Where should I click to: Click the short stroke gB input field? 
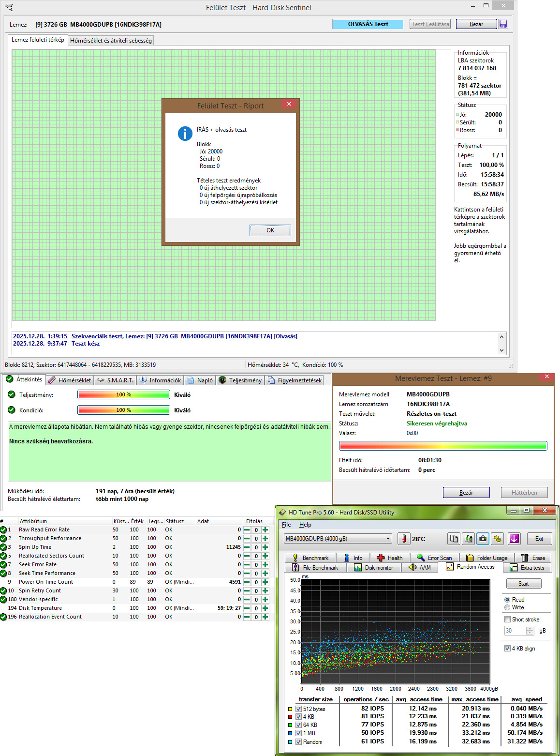(x=515, y=631)
